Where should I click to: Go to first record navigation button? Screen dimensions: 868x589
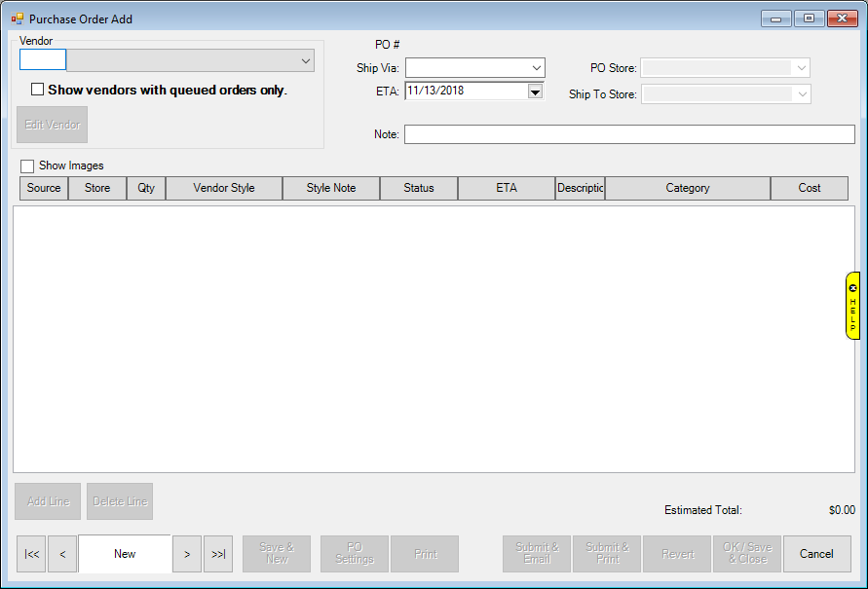coord(31,554)
